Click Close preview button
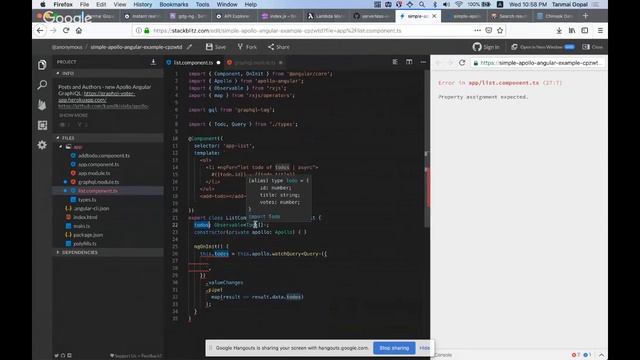 click(593, 47)
